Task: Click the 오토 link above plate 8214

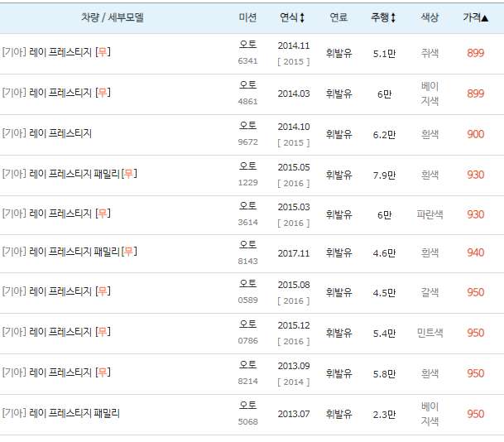Action: 247,364
